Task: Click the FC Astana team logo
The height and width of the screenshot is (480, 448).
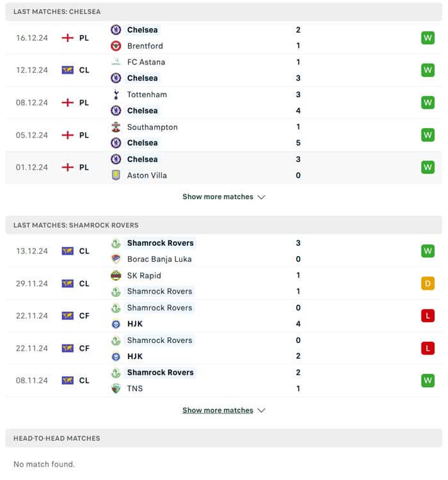Action: tap(116, 62)
